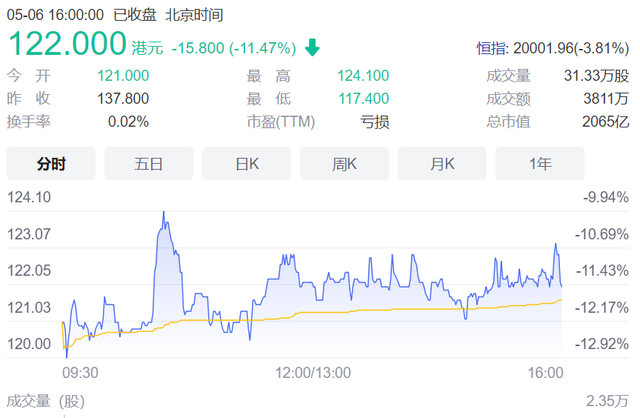This screenshot has height=418, width=640.
Task: Click the -12.92% axis label
Action: [x=602, y=344]
